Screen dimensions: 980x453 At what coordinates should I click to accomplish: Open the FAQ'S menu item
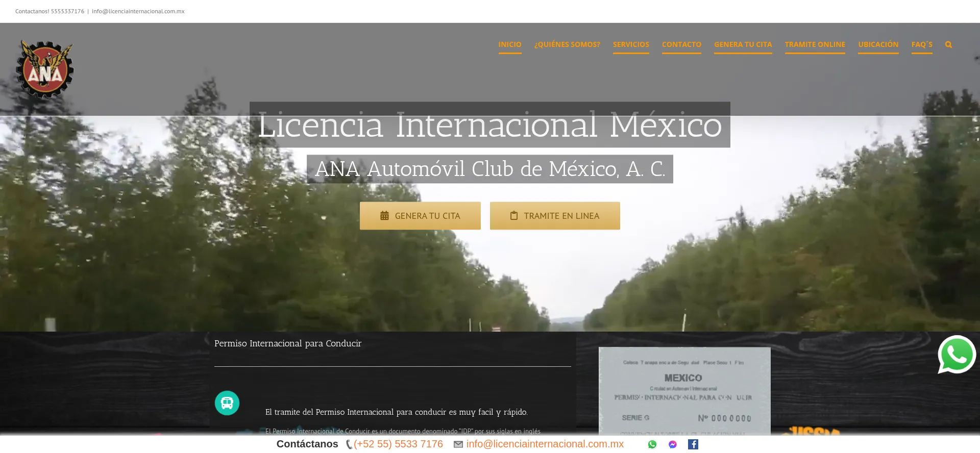tap(922, 45)
